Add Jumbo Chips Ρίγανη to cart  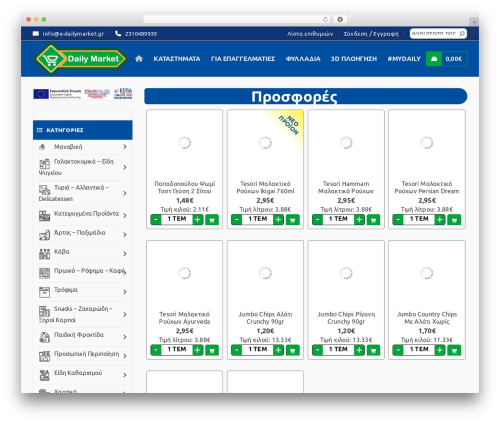(x=373, y=350)
